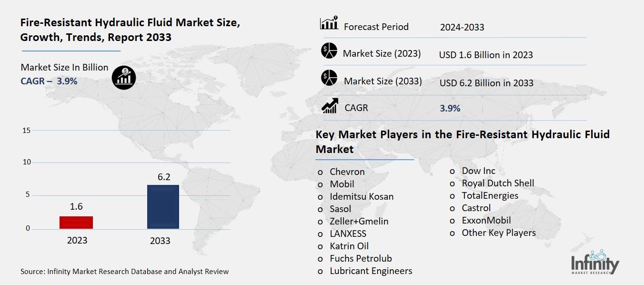Click the Market Size (2023) pie icon
The width and height of the screenshot is (644, 285).
click(x=329, y=51)
